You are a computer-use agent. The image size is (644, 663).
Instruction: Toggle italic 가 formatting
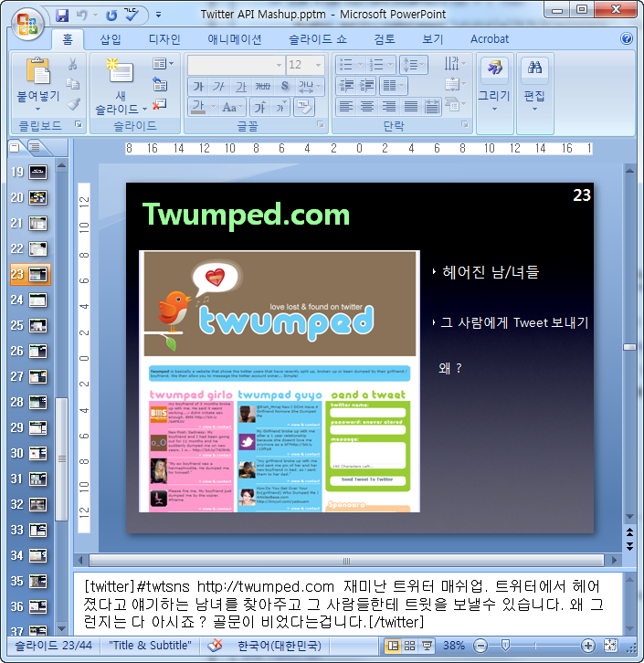218,86
